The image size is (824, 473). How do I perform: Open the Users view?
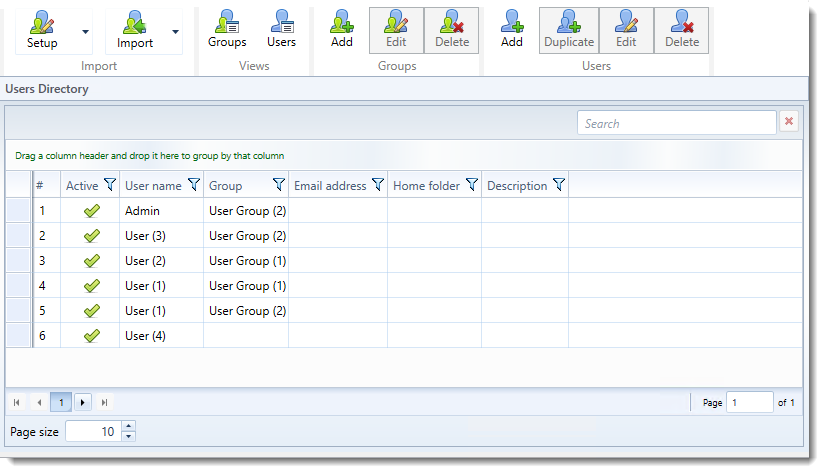281,30
